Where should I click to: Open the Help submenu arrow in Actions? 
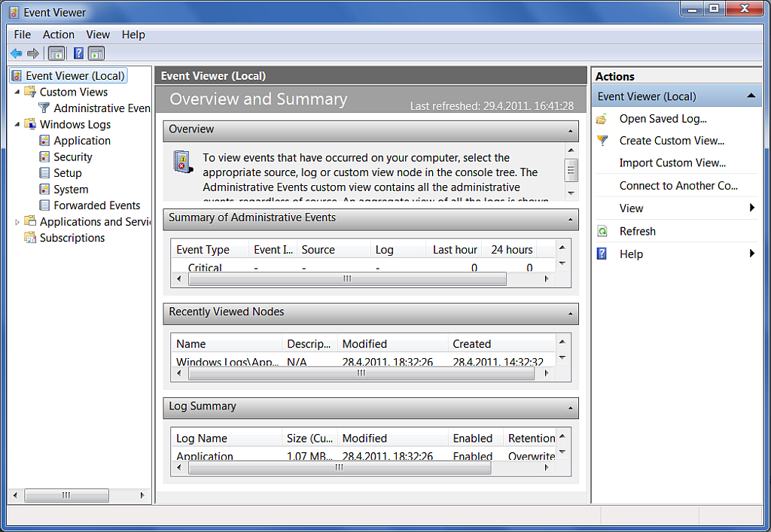tap(752, 254)
